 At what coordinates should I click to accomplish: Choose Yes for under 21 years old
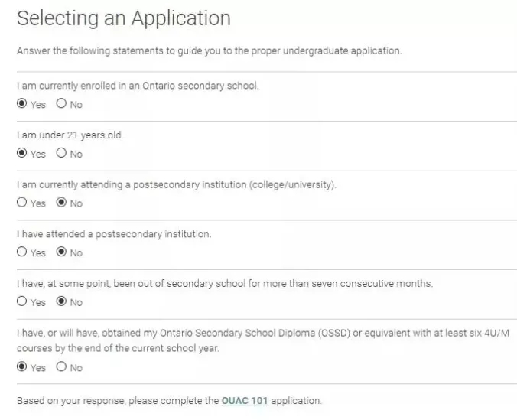click(21, 153)
